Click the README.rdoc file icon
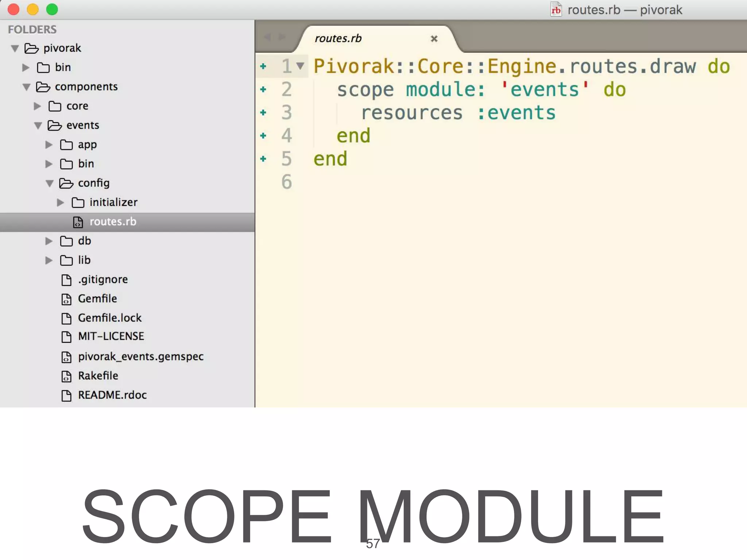Image resolution: width=747 pixels, height=560 pixels. pos(66,396)
